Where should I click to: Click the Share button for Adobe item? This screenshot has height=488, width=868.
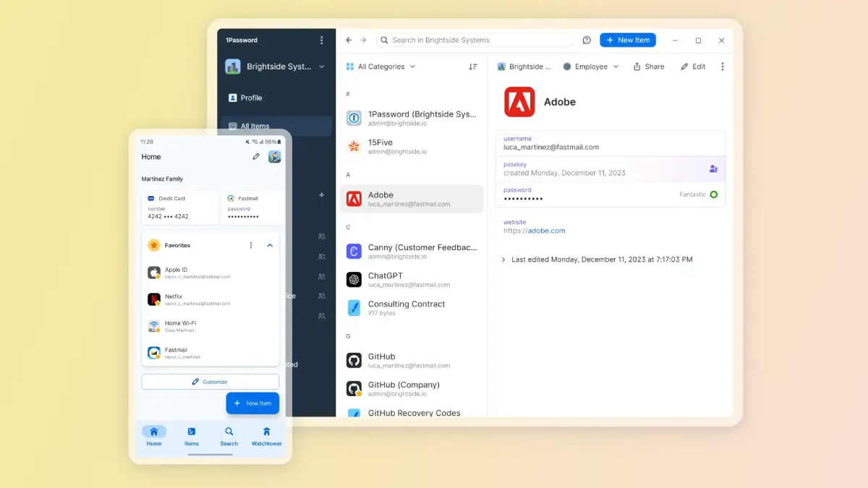648,67
